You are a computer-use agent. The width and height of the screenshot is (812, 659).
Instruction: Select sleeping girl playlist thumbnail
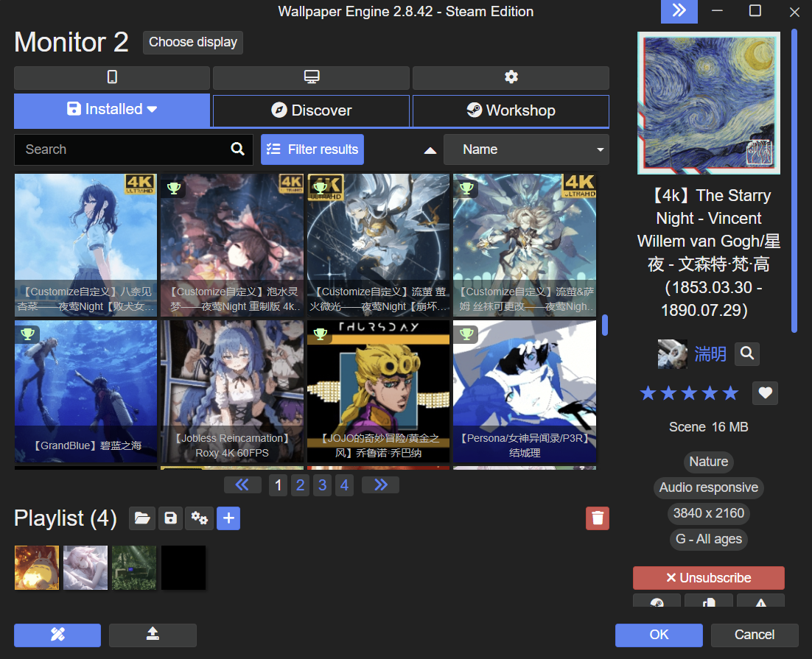point(85,568)
